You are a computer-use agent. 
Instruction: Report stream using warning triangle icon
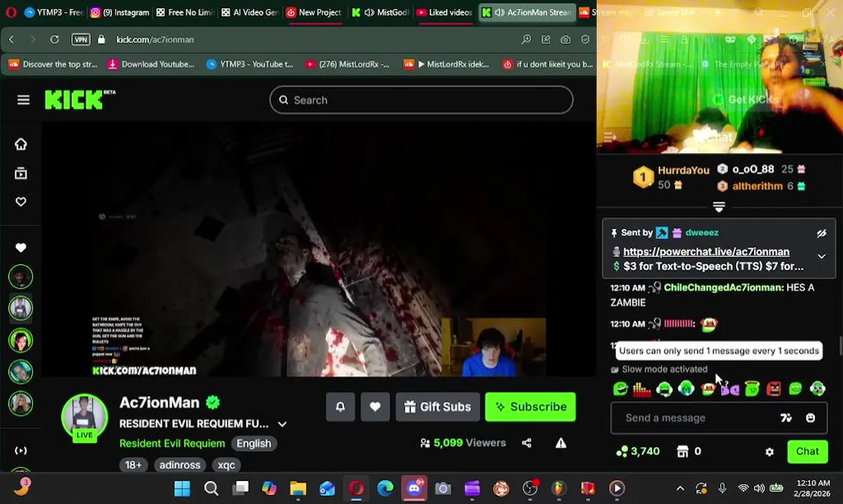[x=561, y=443]
